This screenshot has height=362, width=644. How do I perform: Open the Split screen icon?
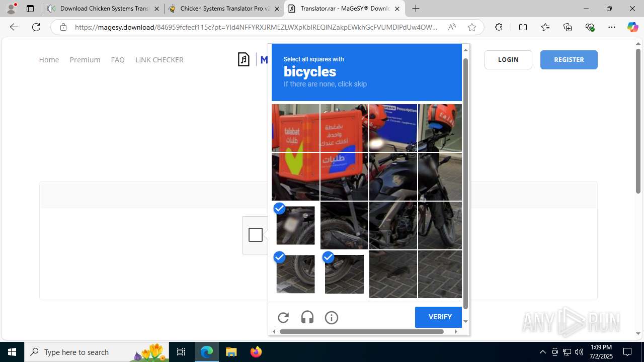pyautogui.click(x=523, y=27)
